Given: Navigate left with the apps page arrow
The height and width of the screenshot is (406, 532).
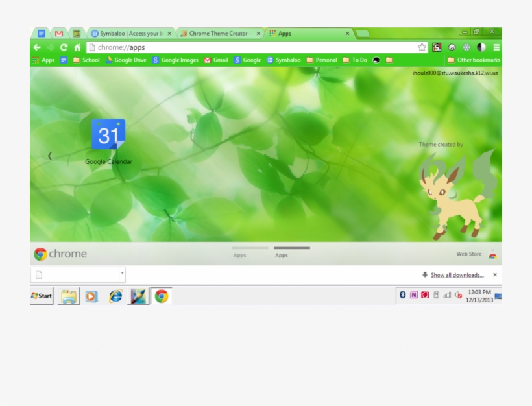Looking at the screenshot, I should point(50,156).
